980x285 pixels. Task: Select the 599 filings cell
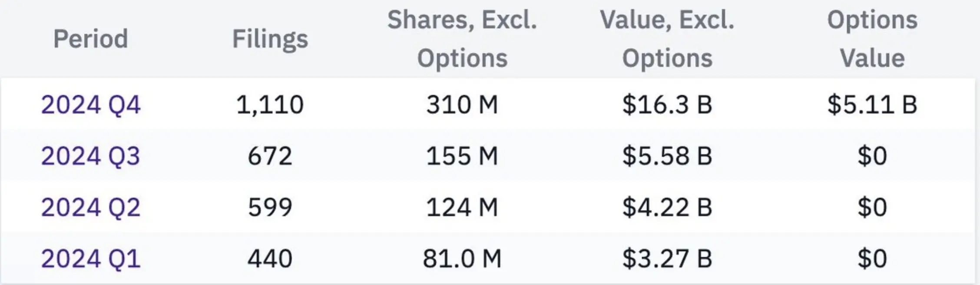(270, 208)
